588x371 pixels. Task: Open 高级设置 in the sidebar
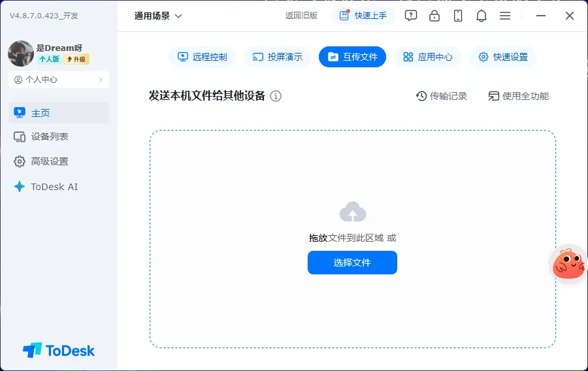(x=59, y=161)
